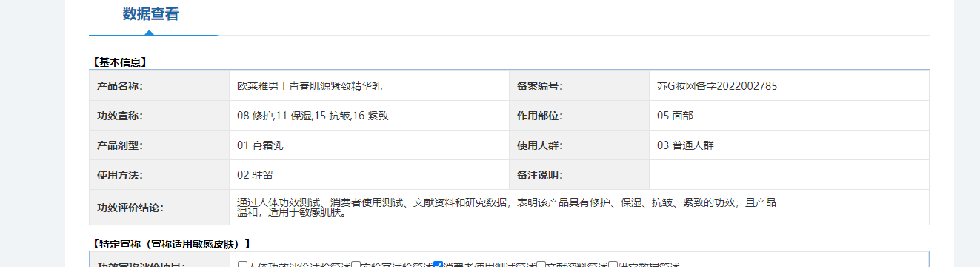This screenshot has width=980, height=267.
Task: Click product name 欧莱雅男士青春肌源紧致精华乳
Action: [310, 86]
